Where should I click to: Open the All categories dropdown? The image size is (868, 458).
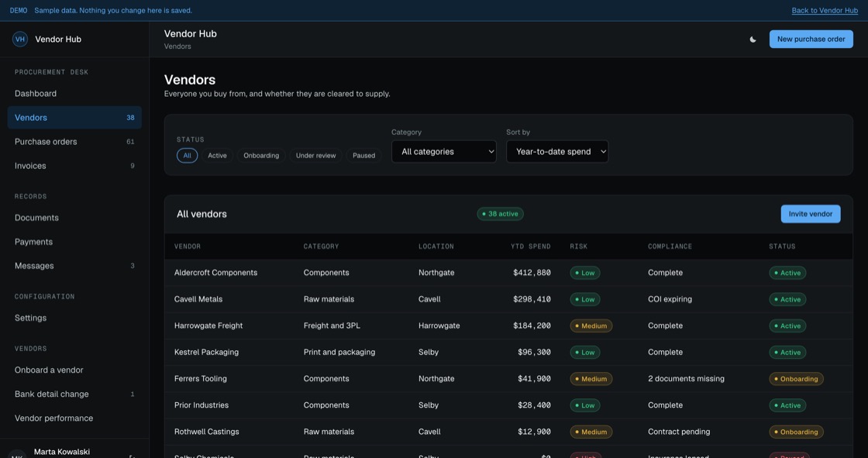tap(444, 151)
